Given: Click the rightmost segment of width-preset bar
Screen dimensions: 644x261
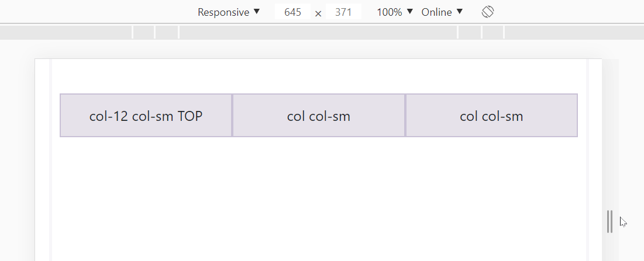Looking at the screenshot, I should point(574,32).
